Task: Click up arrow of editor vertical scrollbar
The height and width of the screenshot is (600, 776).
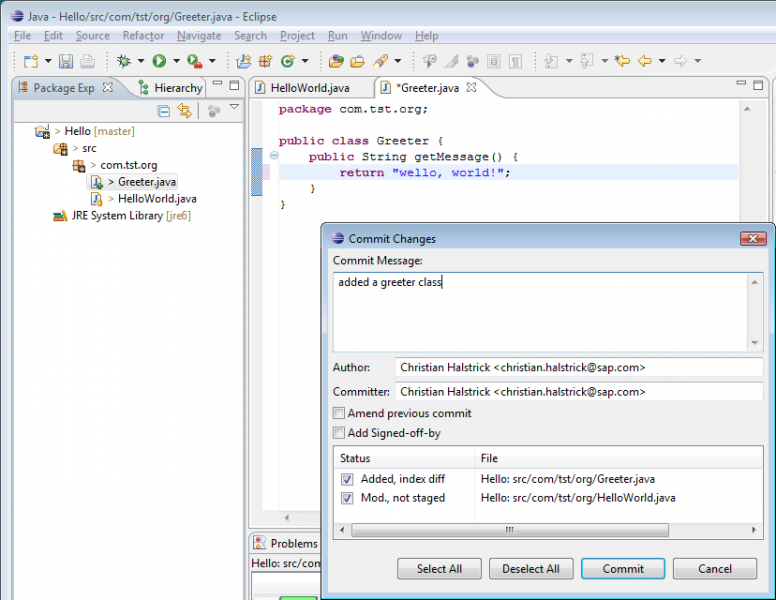Action: pyautogui.click(x=747, y=108)
